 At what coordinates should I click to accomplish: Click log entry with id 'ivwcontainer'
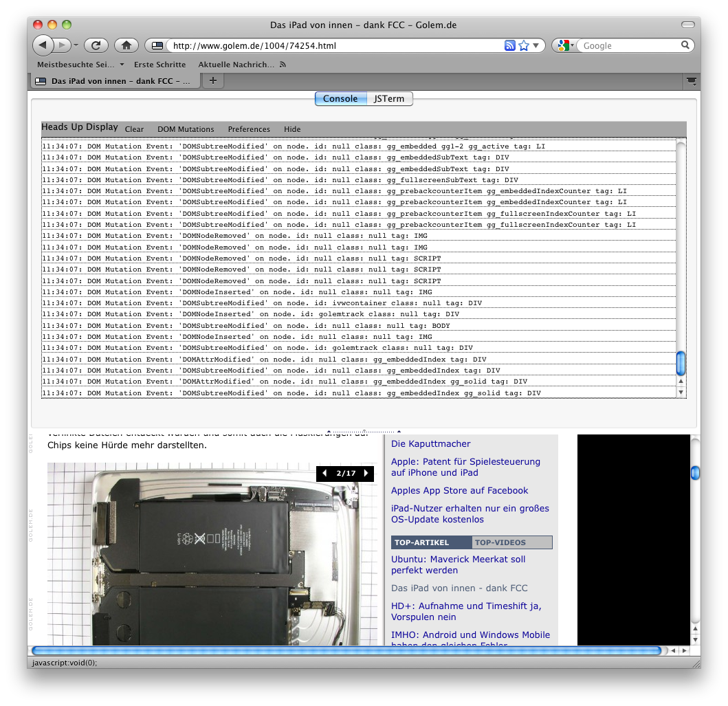(x=358, y=303)
